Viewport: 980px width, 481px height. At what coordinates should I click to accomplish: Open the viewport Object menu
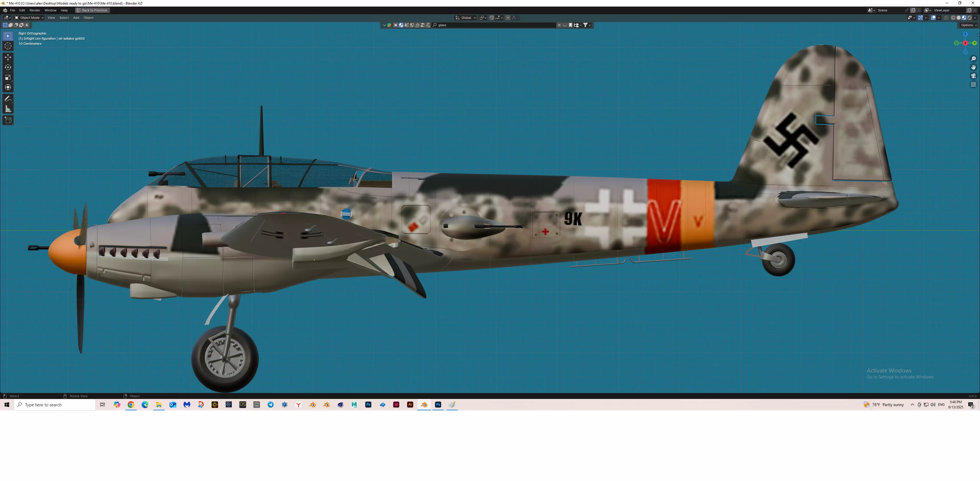point(88,17)
